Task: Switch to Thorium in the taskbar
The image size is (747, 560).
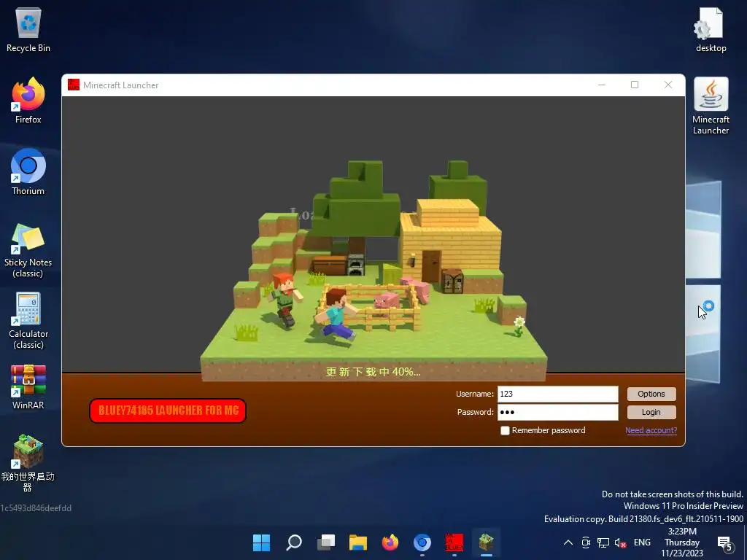Action: click(422, 542)
